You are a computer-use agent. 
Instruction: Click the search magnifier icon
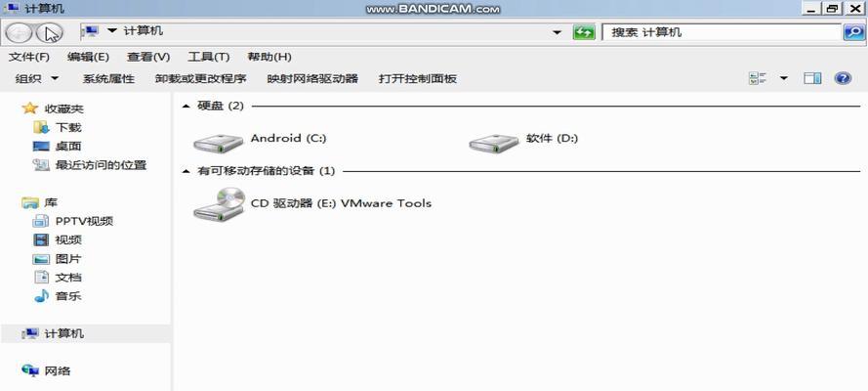(853, 32)
